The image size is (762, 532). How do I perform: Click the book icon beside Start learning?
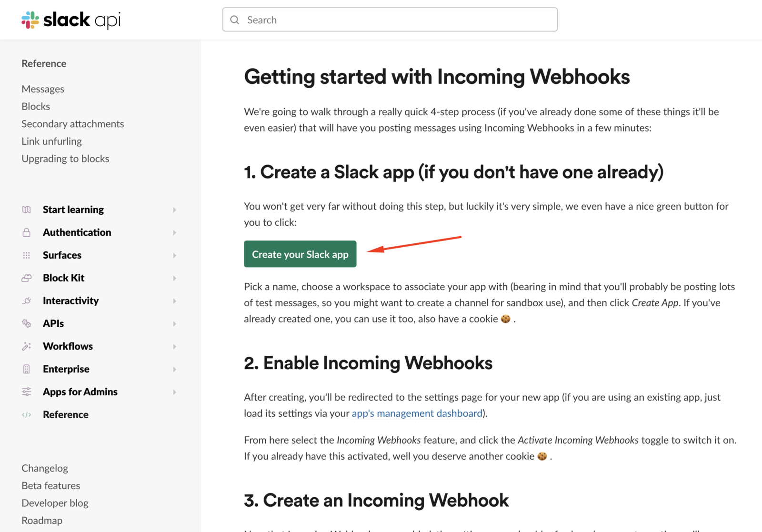pyautogui.click(x=27, y=210)
